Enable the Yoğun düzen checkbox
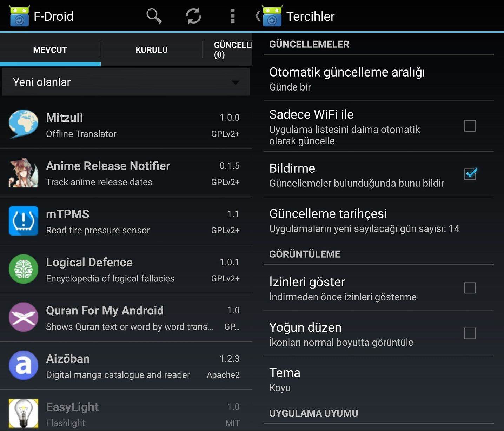 click(x=470, y=333)
